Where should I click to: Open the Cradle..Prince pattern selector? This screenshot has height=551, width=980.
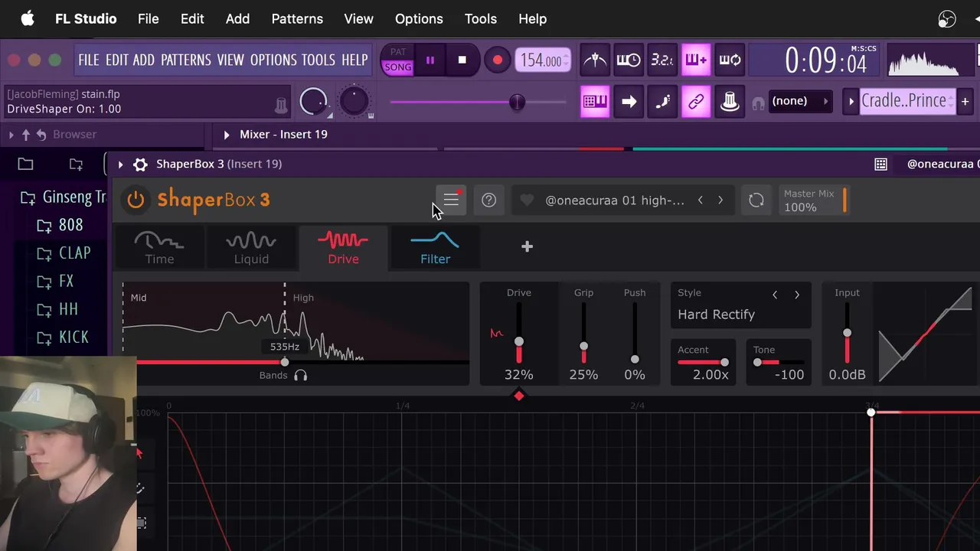[x=907, y=101]
